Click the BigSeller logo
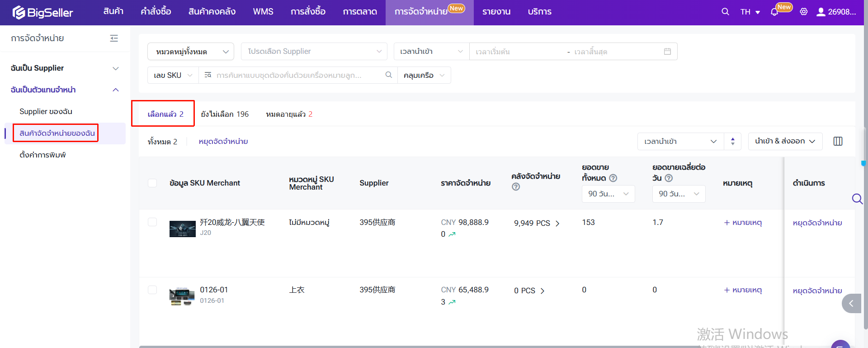 click(x=43, y=12)
